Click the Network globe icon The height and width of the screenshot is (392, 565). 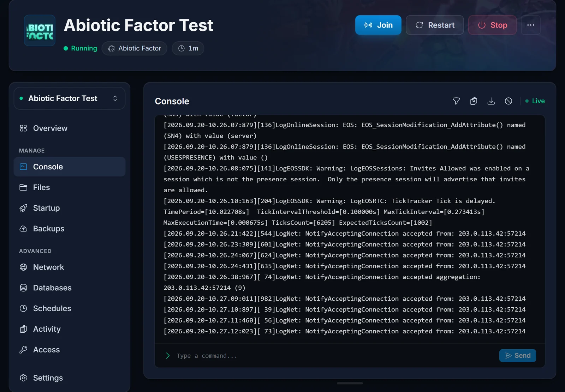[23, 267]
